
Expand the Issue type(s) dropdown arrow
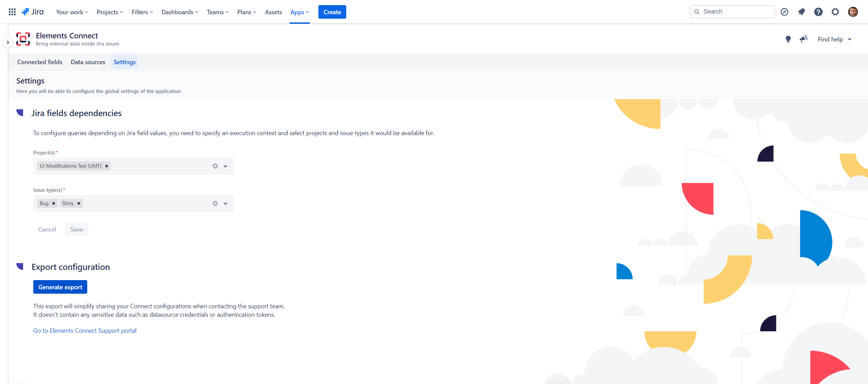[225, 203]
